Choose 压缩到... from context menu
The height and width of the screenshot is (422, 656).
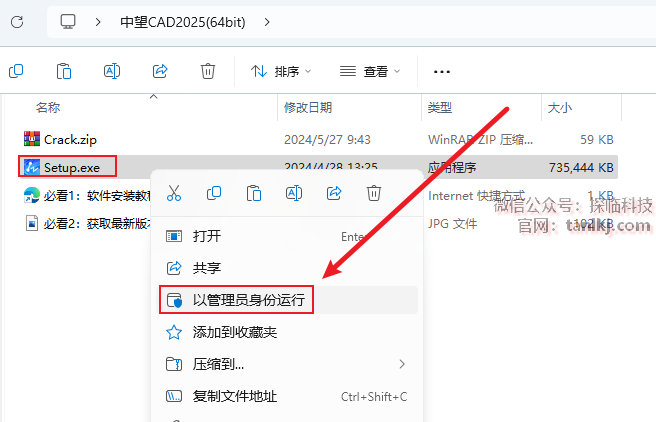(288, 364)
